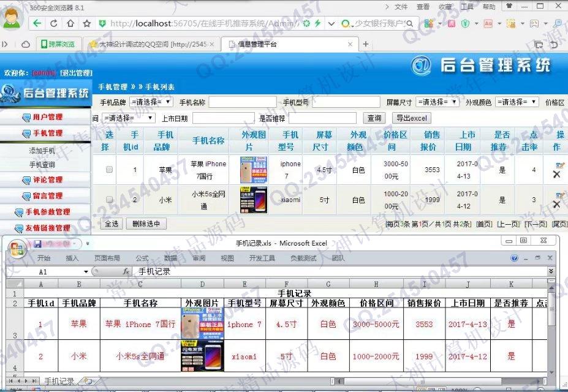Open the Excel quick access customize arrow
The width and height of the screenshot is (568, 392).
click(x=87, y=244)
